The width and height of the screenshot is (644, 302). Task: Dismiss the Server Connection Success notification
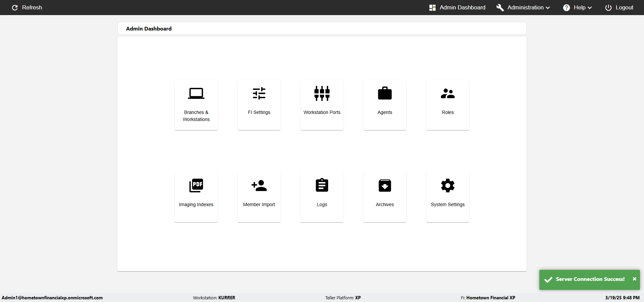coord(635,279)
